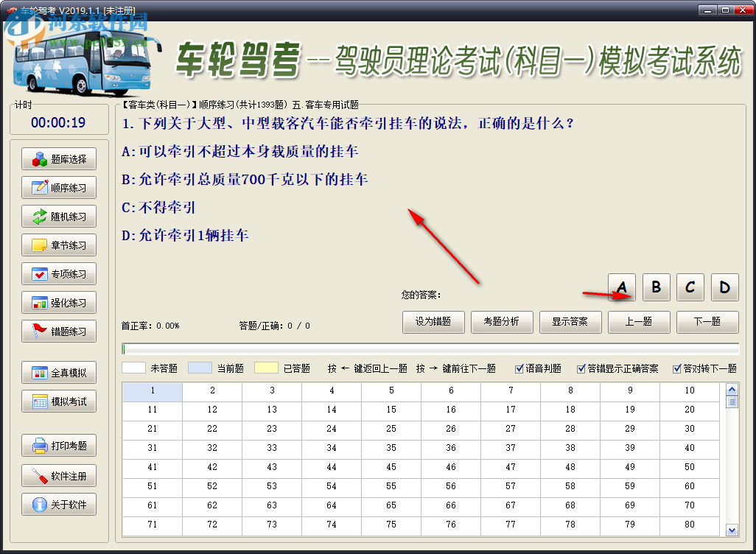Launch 模拟考试 mock exam

click(x=59, y=402)
